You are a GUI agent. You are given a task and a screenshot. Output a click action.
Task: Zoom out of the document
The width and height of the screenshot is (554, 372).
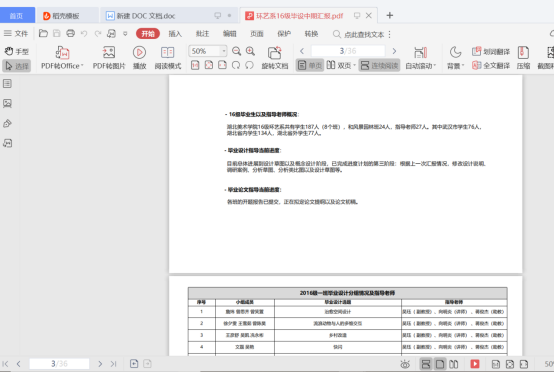coord(236,51)
